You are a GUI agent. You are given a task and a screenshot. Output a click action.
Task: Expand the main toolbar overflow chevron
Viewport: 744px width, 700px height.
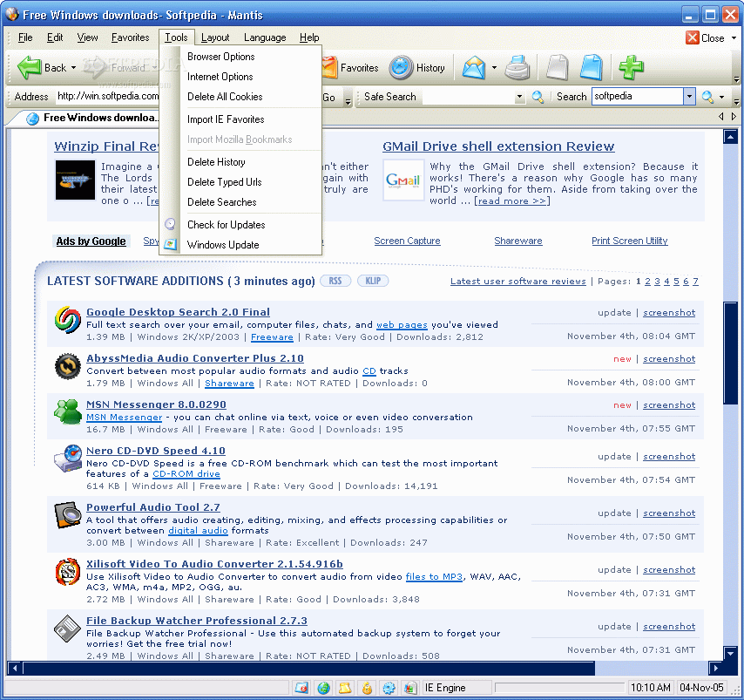[736, 79]
